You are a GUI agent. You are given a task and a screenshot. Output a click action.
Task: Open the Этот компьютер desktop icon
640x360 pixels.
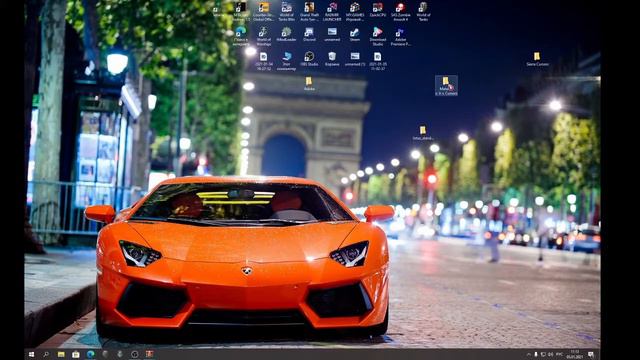[x=286, y=61]
